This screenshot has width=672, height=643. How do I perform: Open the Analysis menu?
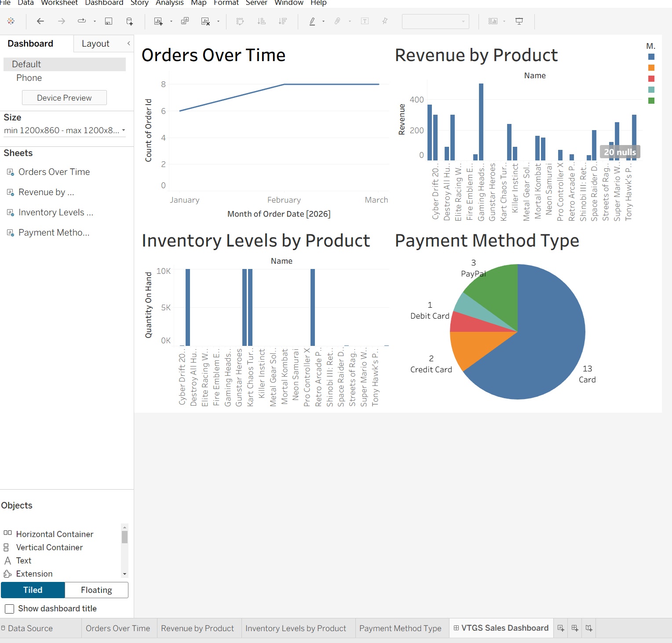click(169, 3)
